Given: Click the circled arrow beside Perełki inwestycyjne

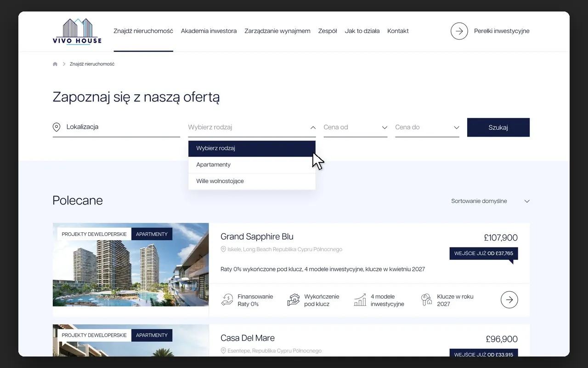Looking at the screenshot, I should coord(459,31).
